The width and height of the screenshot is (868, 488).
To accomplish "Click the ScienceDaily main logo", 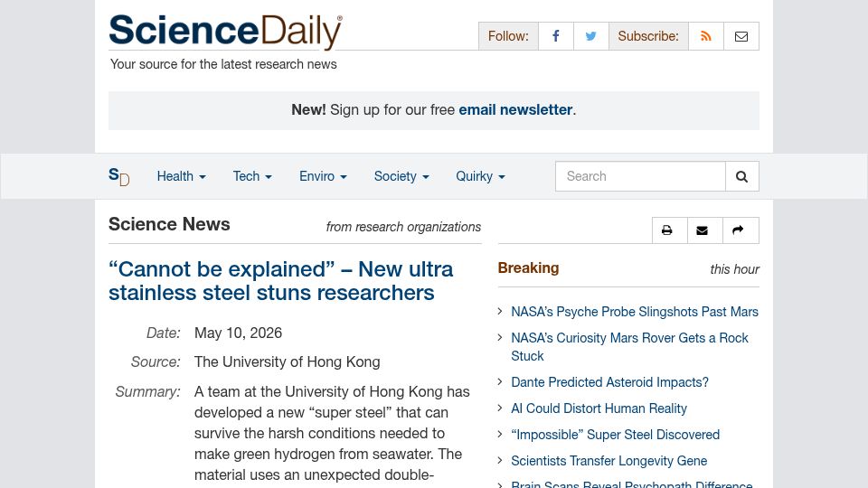I will 225,32.
